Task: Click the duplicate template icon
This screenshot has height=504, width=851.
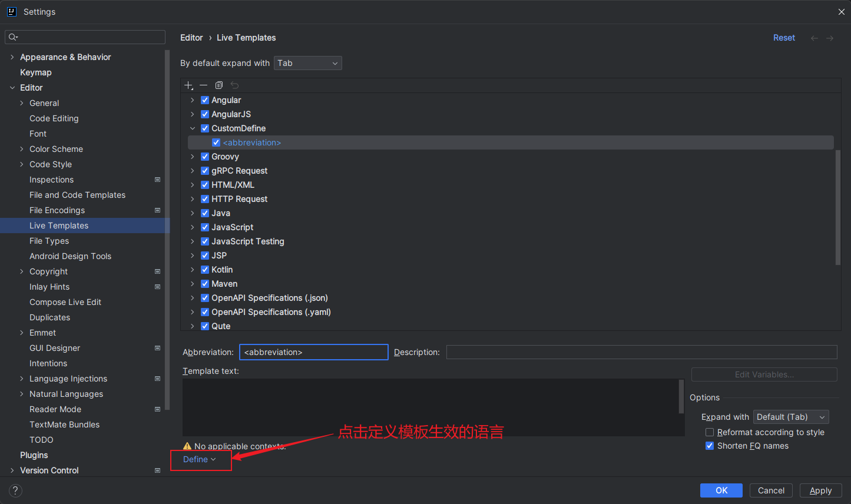Action: tap(219, 85)
